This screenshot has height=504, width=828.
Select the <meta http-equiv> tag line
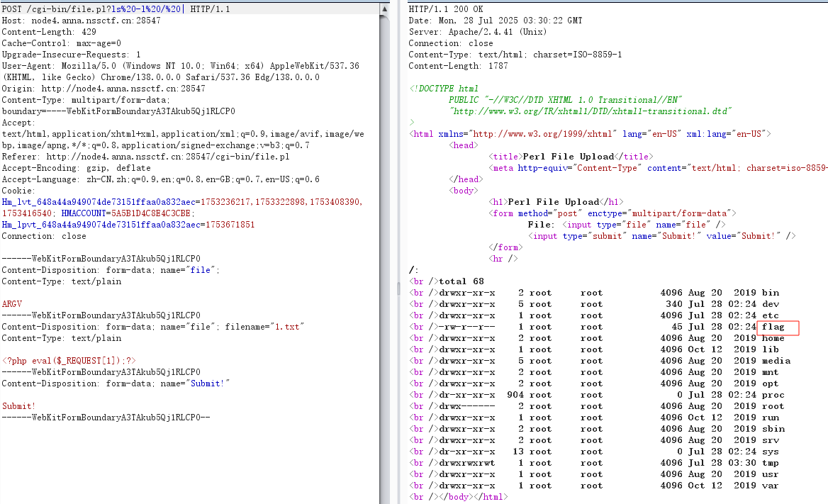(x=658, y=168)
